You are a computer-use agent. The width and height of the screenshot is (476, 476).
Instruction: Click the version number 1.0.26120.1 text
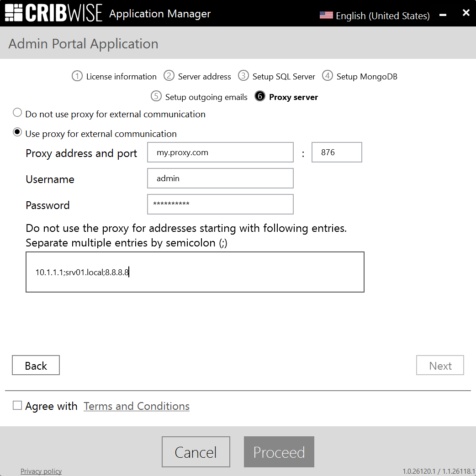tap(419, 471)
